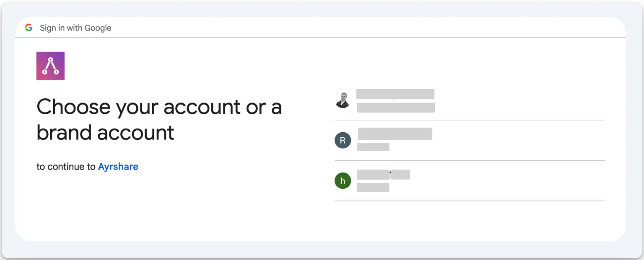Click the divider between first and 'R' accounts
The image size is (644, 260).
pos(469,120)
